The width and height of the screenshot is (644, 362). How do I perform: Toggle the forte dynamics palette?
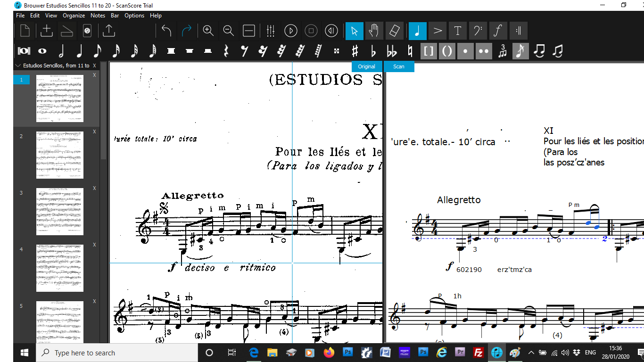tap(498, 31)
